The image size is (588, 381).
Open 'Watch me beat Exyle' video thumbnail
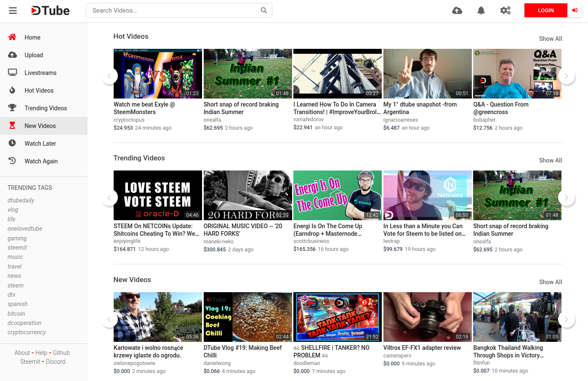point(158,74)
